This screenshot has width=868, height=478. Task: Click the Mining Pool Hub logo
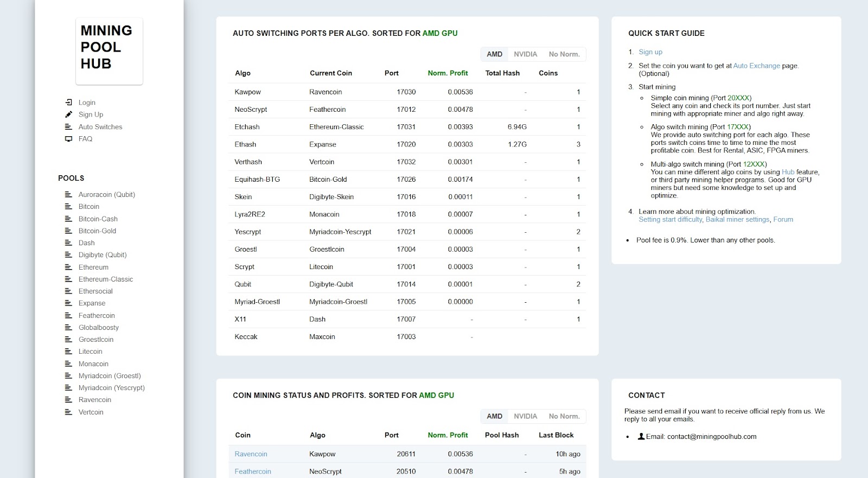point(109,51)
